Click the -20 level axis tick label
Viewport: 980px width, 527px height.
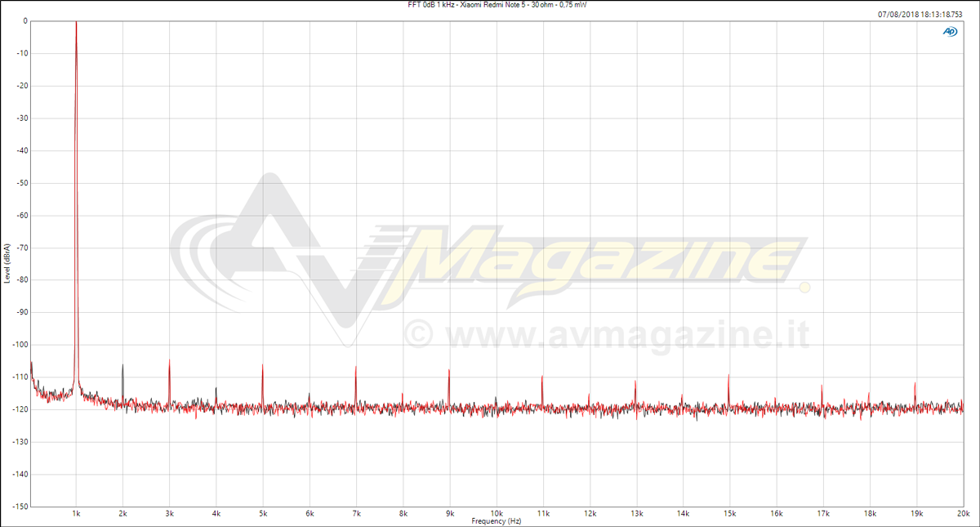coord(22,85)
